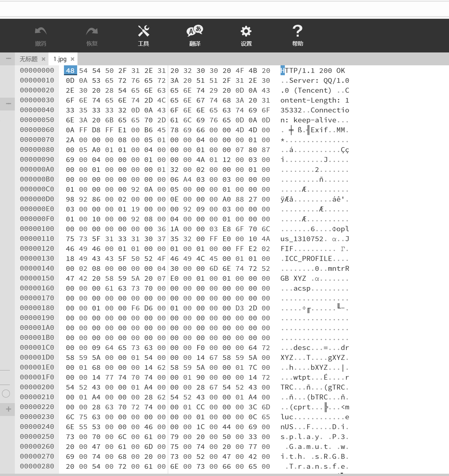Close the 无标题 tab
Viewport: 449px width, 476px height.
point(44,58)
